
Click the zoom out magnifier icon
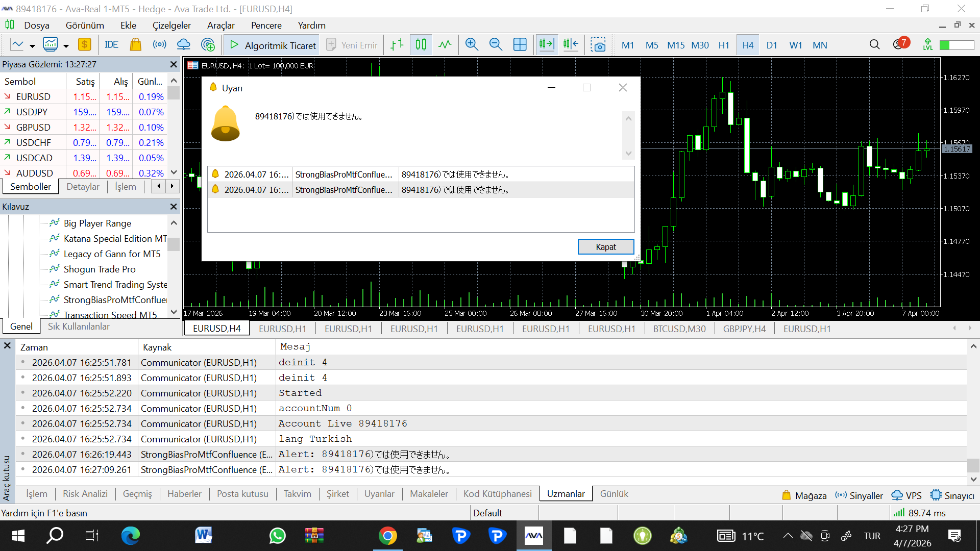coord(496,45)
